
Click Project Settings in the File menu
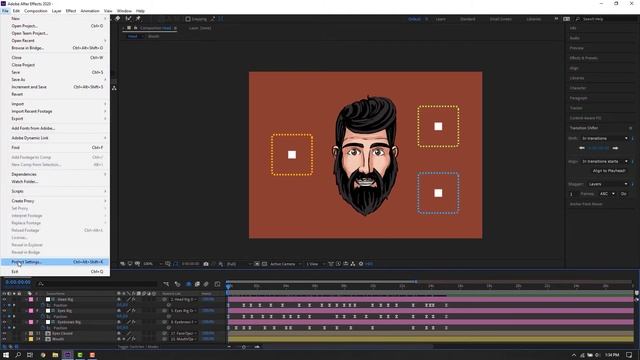pyautogui.click(x=55, y=262)
